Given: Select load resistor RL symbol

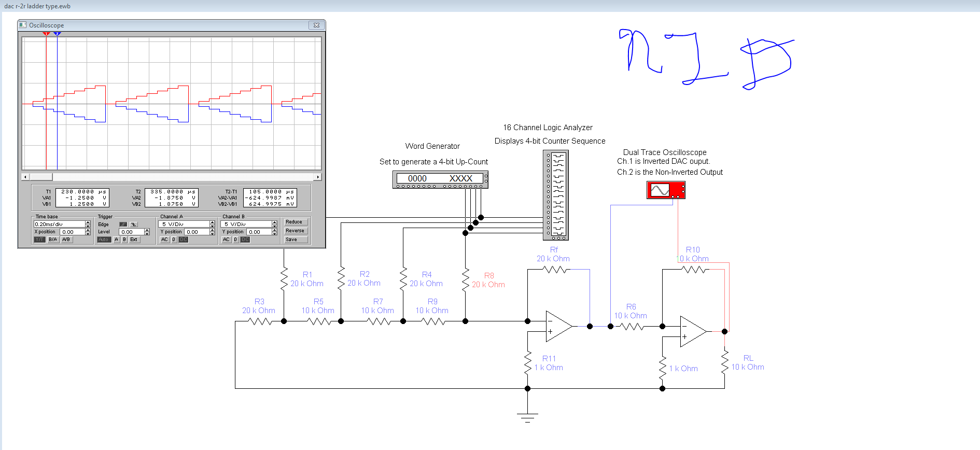Looking at the screenshot, I should (x=724, y=362).
